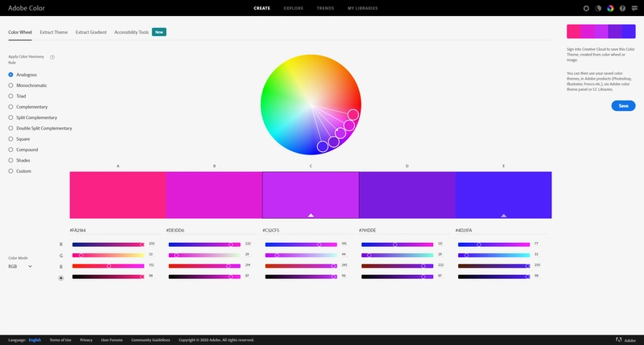
Task: Toggle dark mode with moon icon
Action: coord(598,8)
